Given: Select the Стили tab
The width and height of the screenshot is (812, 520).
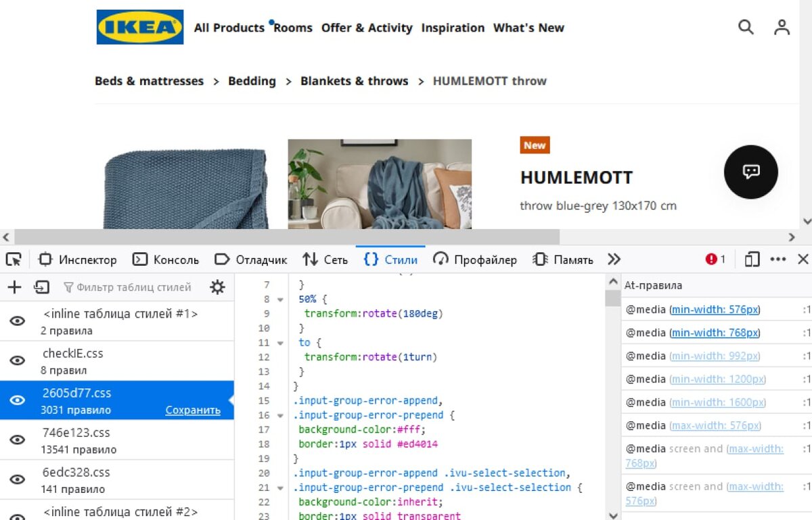Looking at the screenshot, I should 390,260.
